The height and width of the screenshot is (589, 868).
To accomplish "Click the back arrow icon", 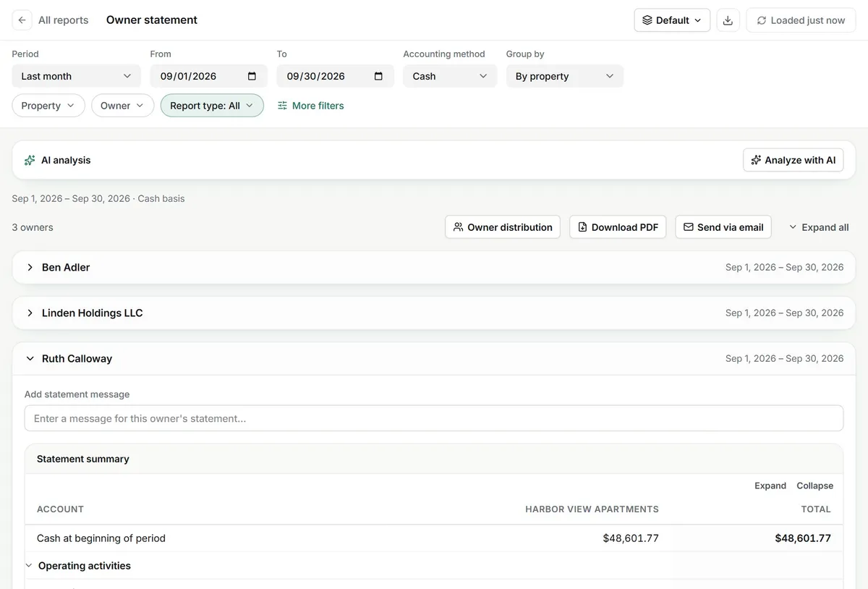I will [x=22, y=20].
